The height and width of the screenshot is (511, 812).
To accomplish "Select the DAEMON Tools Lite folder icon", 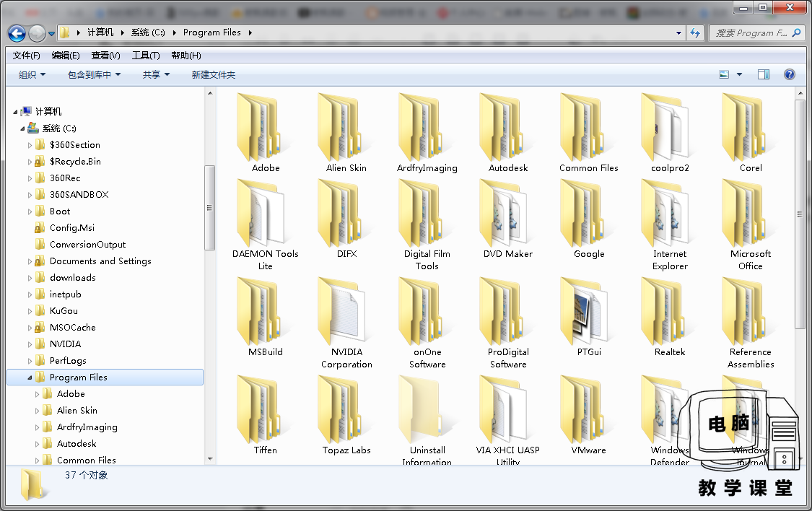I will pos(260,213).
